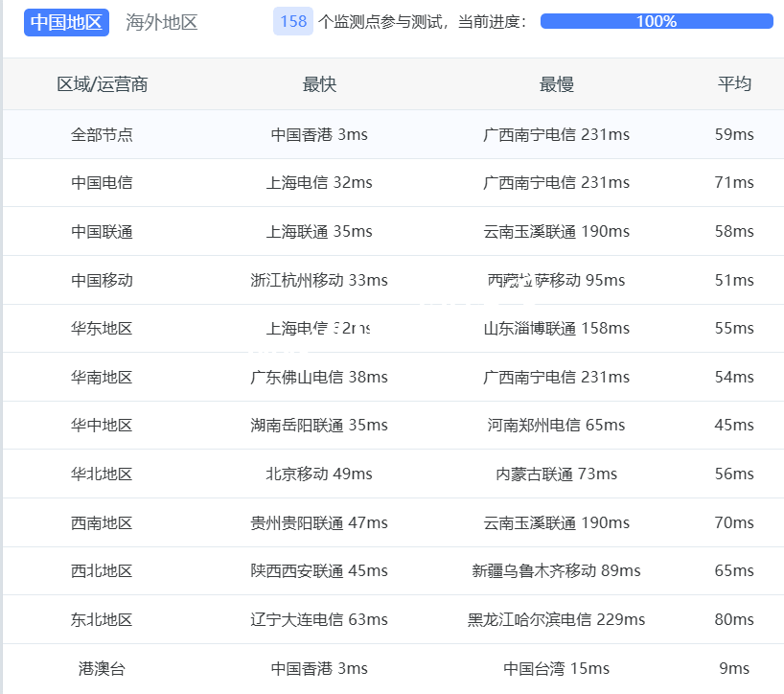Click 中国台湾 15ms in 港澳台 row
The image size is (784, 694).
(x=556, y=668)
